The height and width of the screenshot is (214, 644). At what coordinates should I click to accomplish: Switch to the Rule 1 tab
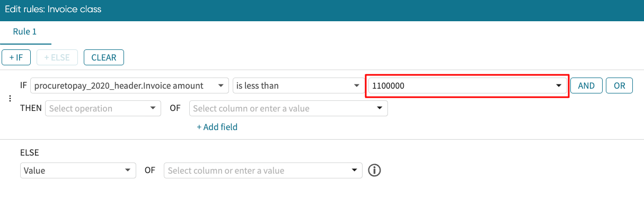[x=25, y=32]
